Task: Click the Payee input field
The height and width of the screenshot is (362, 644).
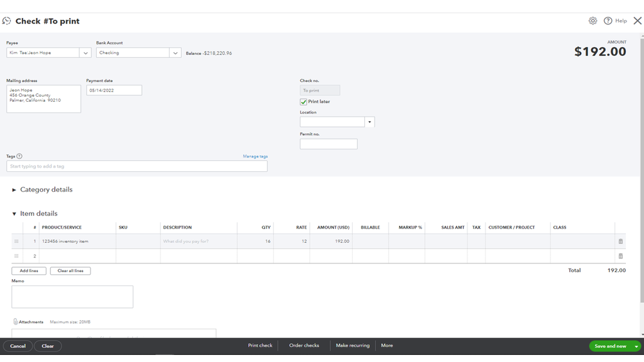Action: (43, 53)
